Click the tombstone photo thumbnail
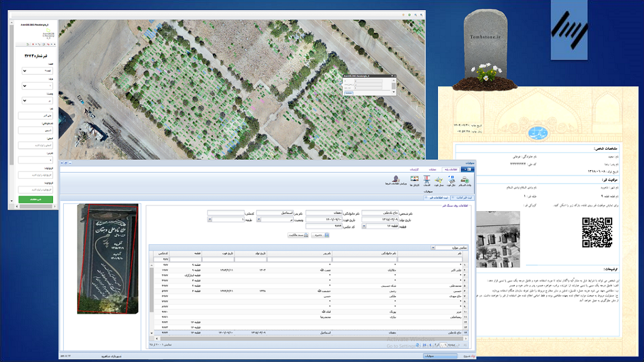 click(108, 258)
